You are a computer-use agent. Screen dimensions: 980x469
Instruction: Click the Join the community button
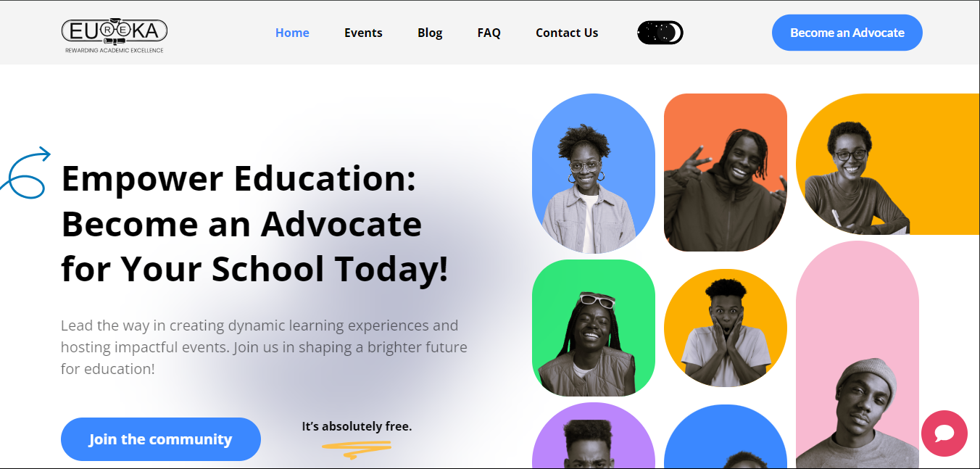point(161,439)
